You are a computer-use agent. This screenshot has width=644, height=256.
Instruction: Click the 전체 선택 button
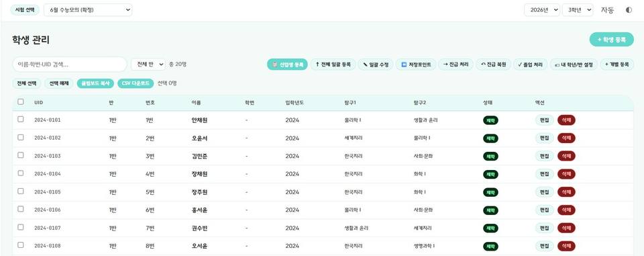(27, 83)
